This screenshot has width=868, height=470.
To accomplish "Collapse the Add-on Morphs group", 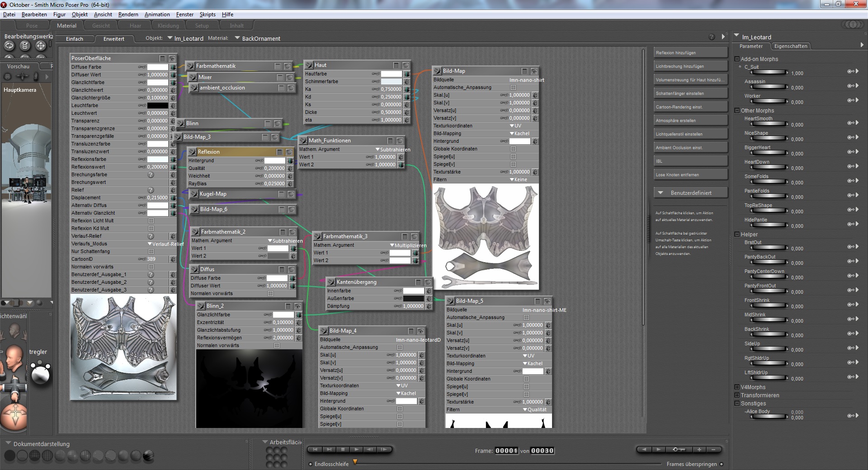I will 737,59.
